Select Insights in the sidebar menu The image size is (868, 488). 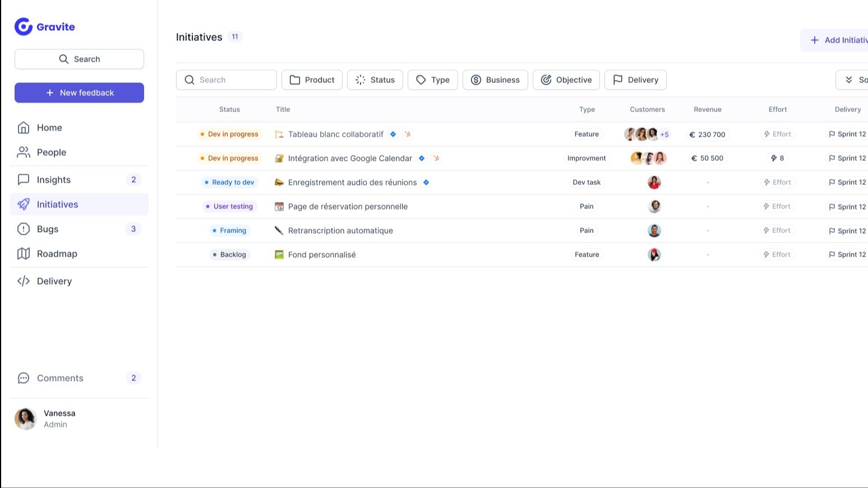(x=54, y=180)
